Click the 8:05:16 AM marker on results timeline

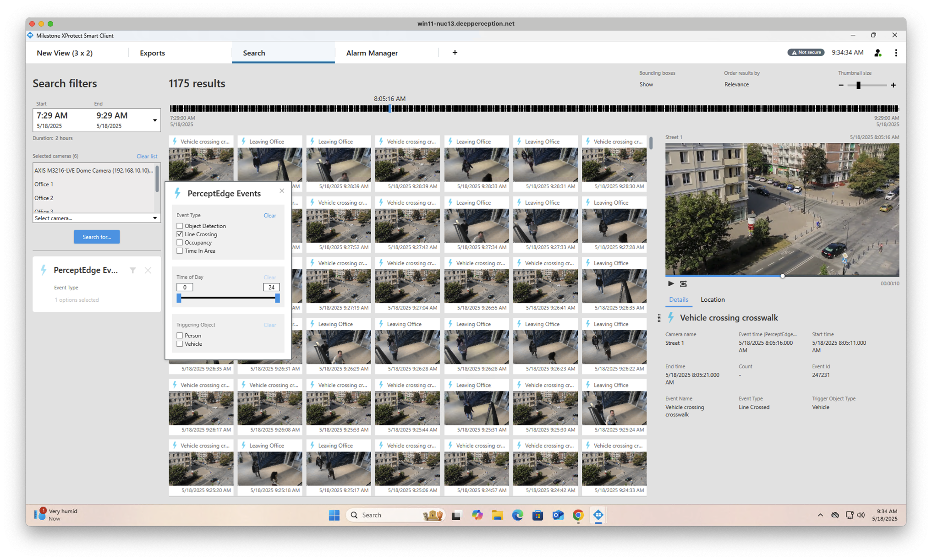click(390, 109)
